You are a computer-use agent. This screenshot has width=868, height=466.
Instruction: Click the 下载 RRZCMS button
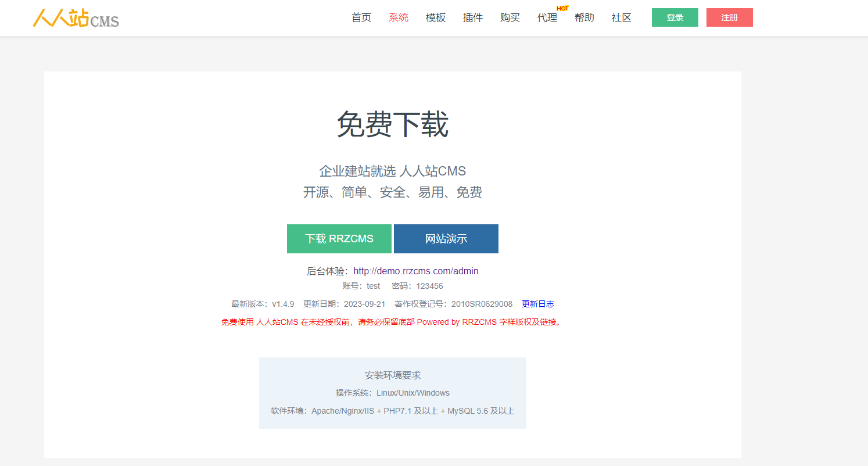click(x=339, y=239)
